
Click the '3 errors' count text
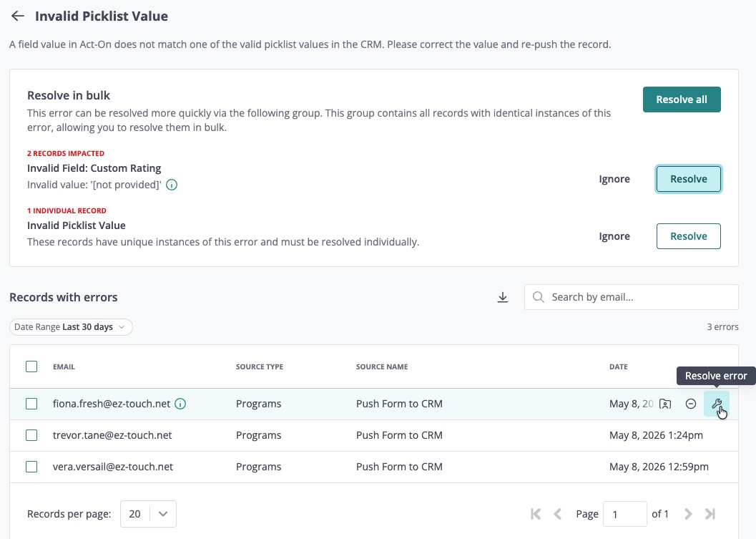(722, 327)
